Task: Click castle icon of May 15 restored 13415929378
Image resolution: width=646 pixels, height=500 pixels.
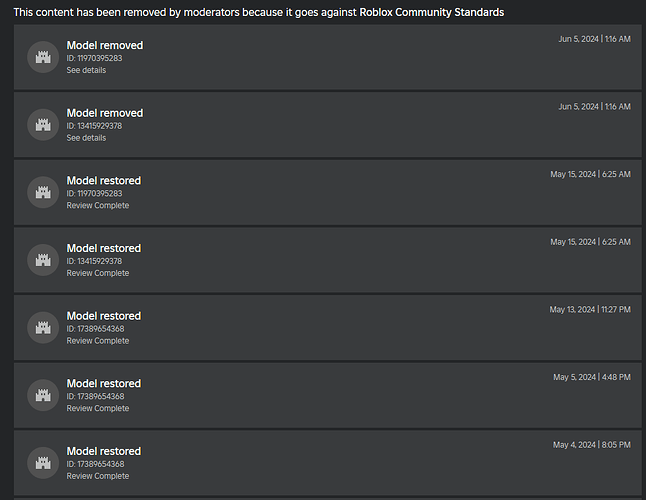Action: click(43, 260)
